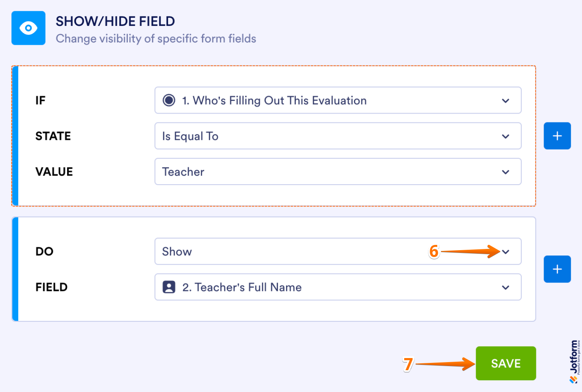Open the VALUE dropdown set to Teacher
This screenshot has width=582, height=392.
(338, 172)
